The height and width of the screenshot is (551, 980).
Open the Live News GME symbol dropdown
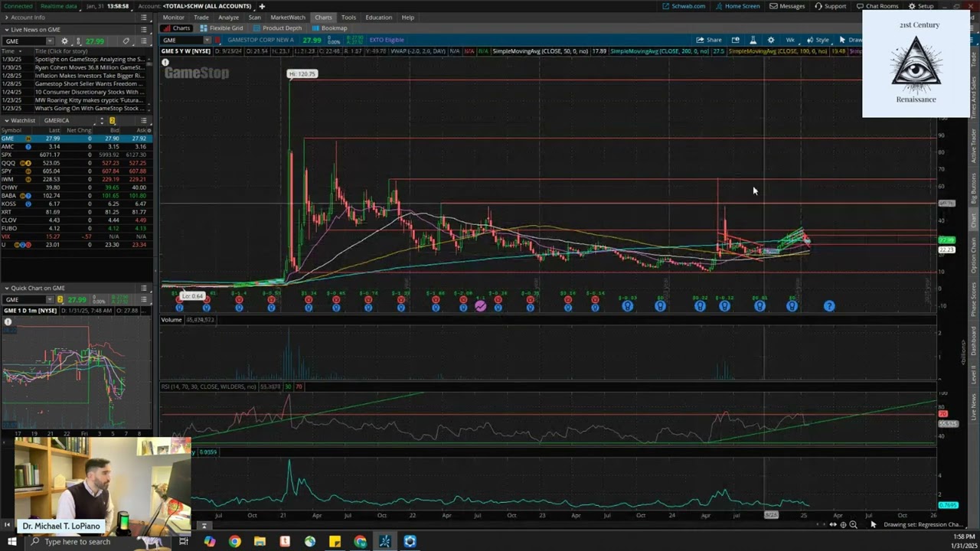coord(50,41)
